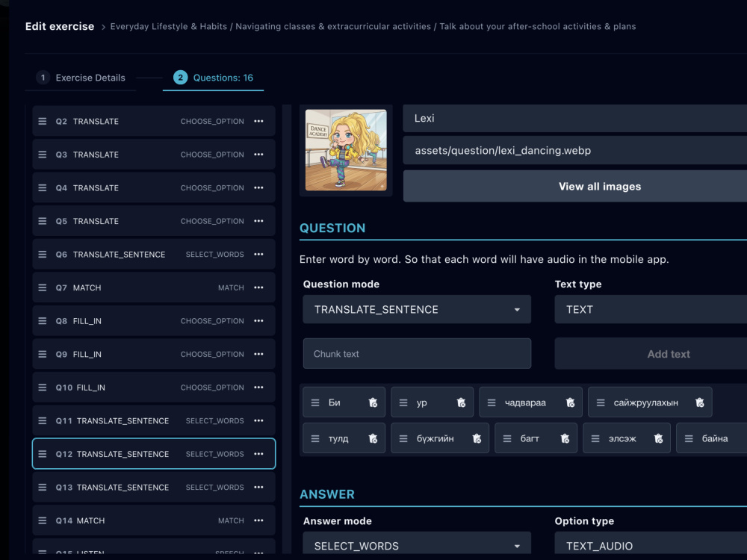Viewport: 747px width, 560px height.
Task: Switch to the Questions: 16 step
Action: coord(214,78)
